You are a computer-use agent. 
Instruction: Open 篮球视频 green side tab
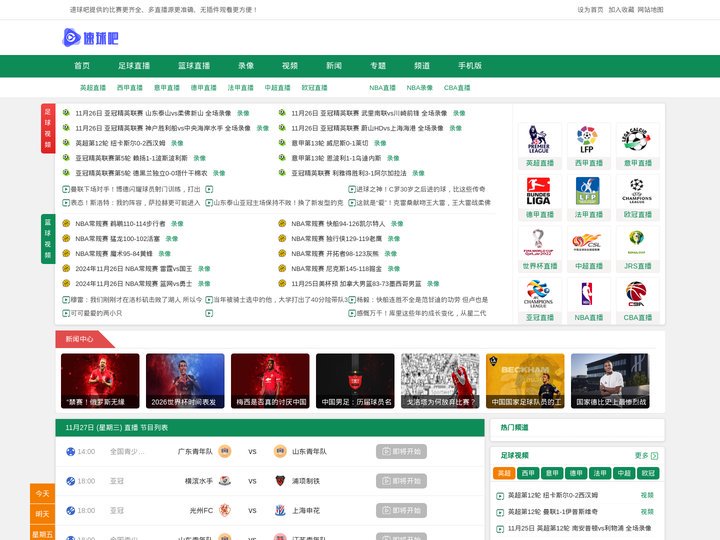(48, 239)
